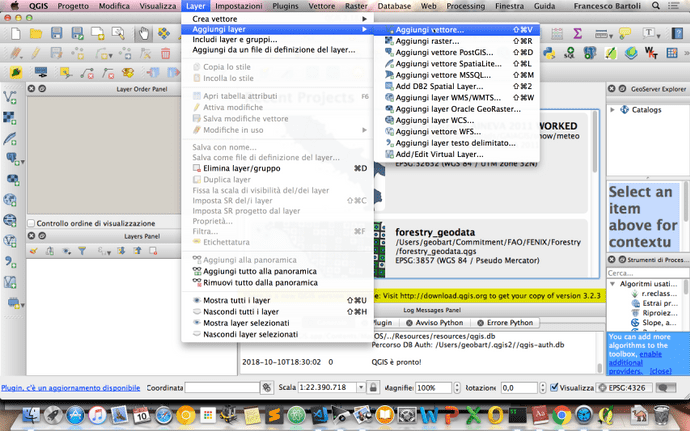
Task: Toggle the Visualizza render checkbox
Action: click(x=554, y=387)
